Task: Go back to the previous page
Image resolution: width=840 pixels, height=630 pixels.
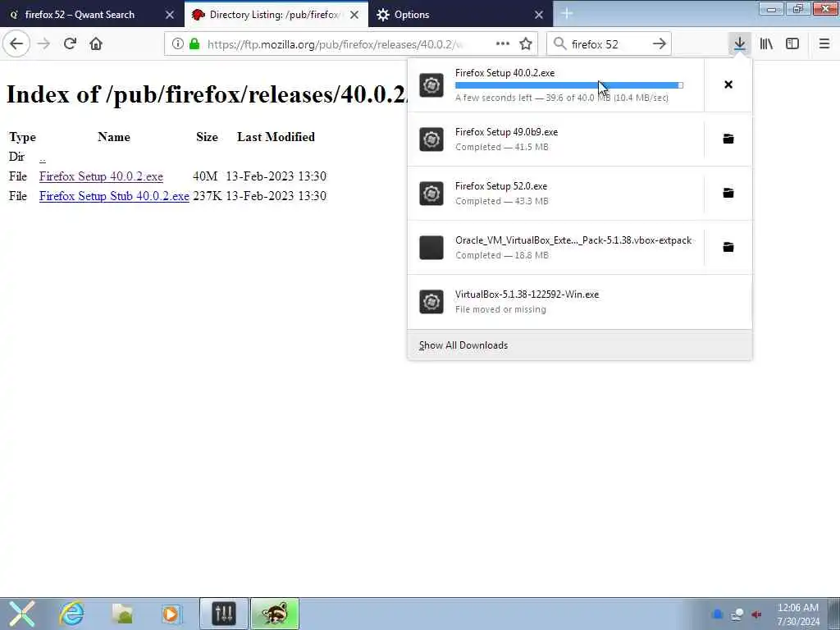Action: 16,44
